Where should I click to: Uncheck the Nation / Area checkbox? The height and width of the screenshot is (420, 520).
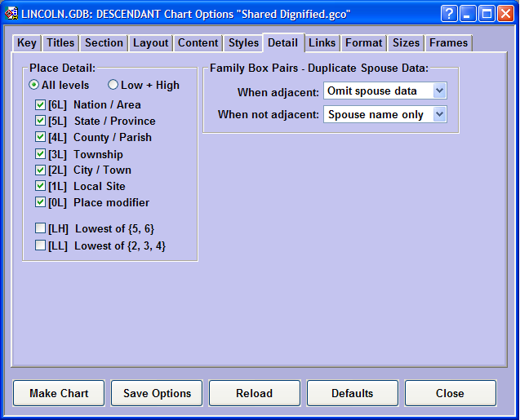pos(41,105)
